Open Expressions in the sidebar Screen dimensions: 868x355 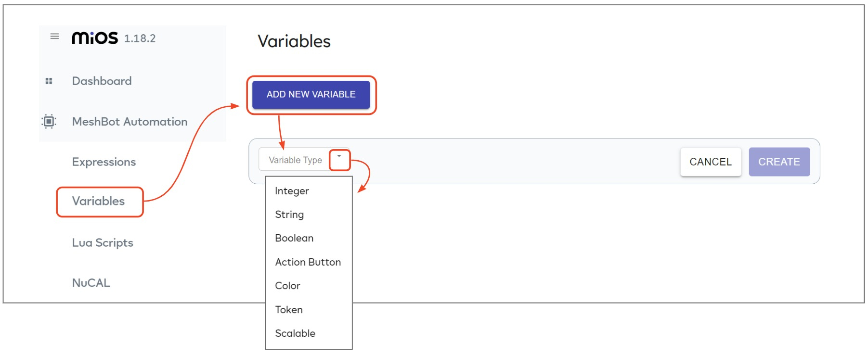click(x=104, y=162)
